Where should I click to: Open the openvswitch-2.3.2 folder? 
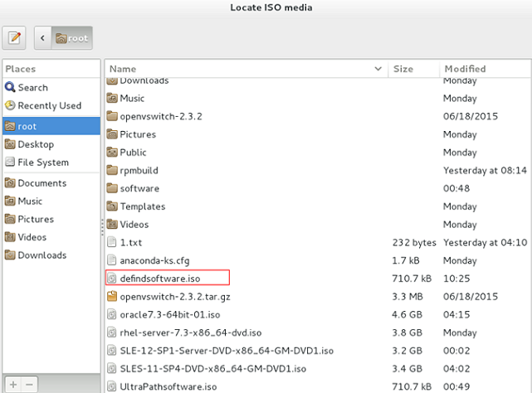coord(160,116)
